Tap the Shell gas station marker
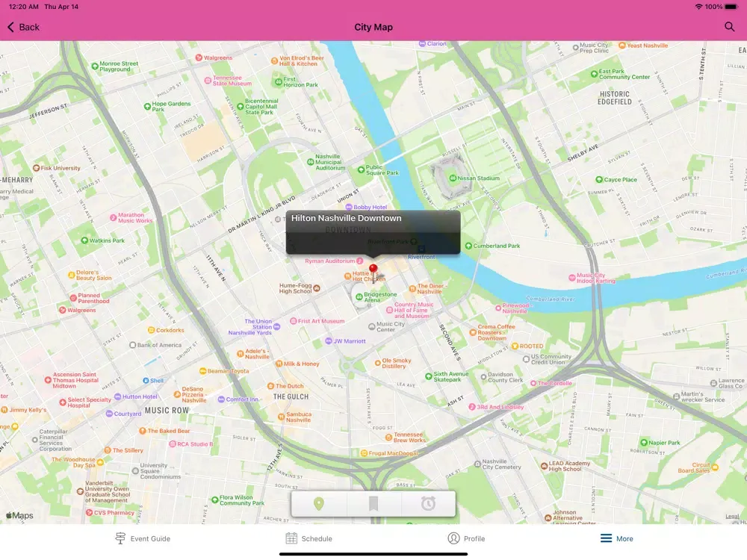Viewport: 747px width, 560px height. click(146, 381)
